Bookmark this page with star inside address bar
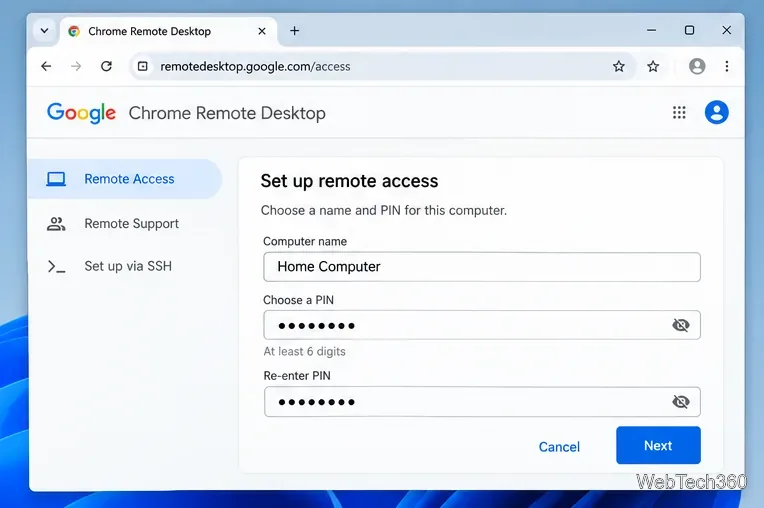Image resolution: width=764 pixels, height=508 pixels. point(619,66)
